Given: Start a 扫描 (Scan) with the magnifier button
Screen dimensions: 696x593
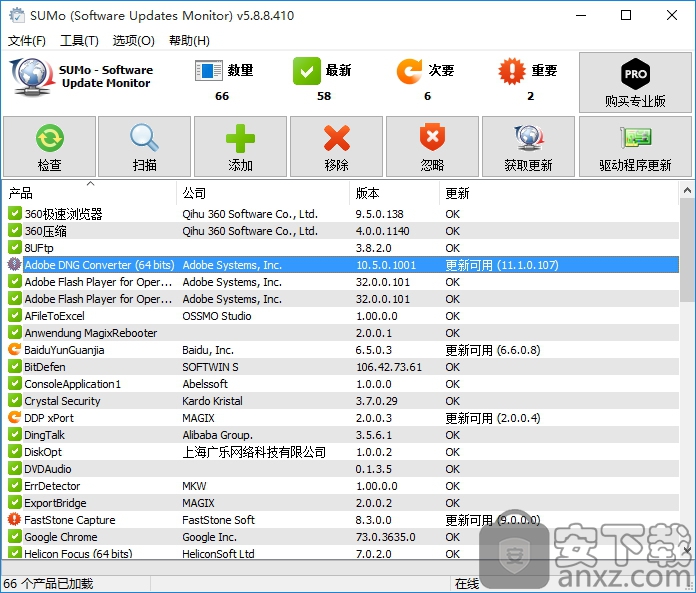Looking at the screenshot, I should (144, 146).
